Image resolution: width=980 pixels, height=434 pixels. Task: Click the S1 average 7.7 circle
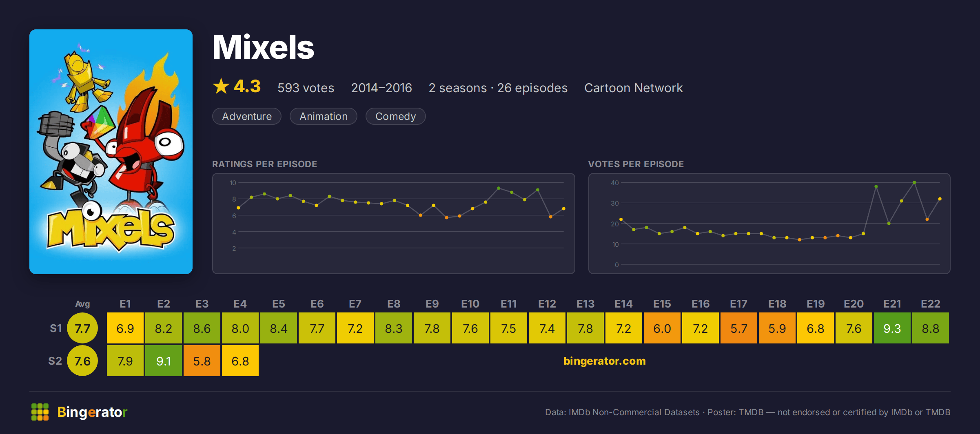(x=82, y=328)
